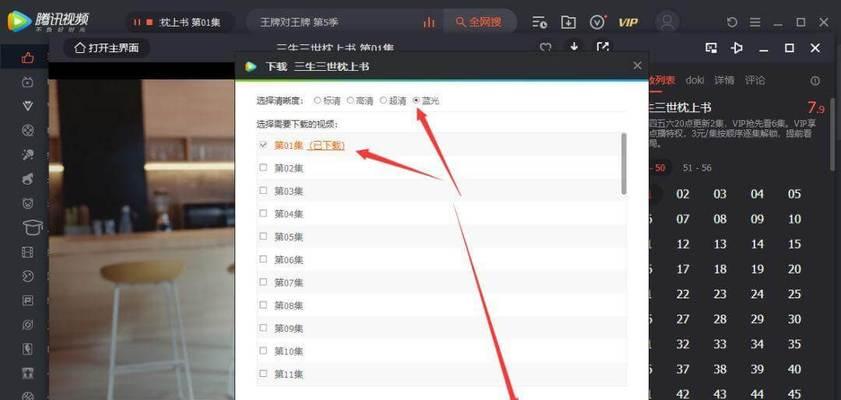Open the VIP diamond sidebar icon

coord(28,106)
